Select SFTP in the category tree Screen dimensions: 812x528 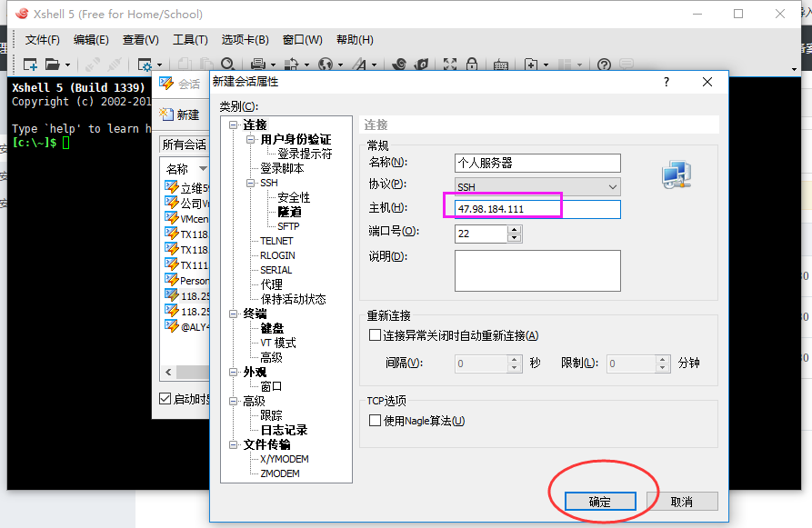(x=288, y=226)
